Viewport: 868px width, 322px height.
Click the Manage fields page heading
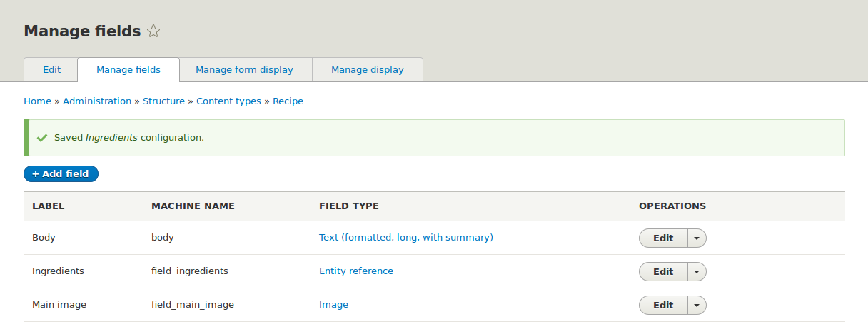click(x=82, y=31)
